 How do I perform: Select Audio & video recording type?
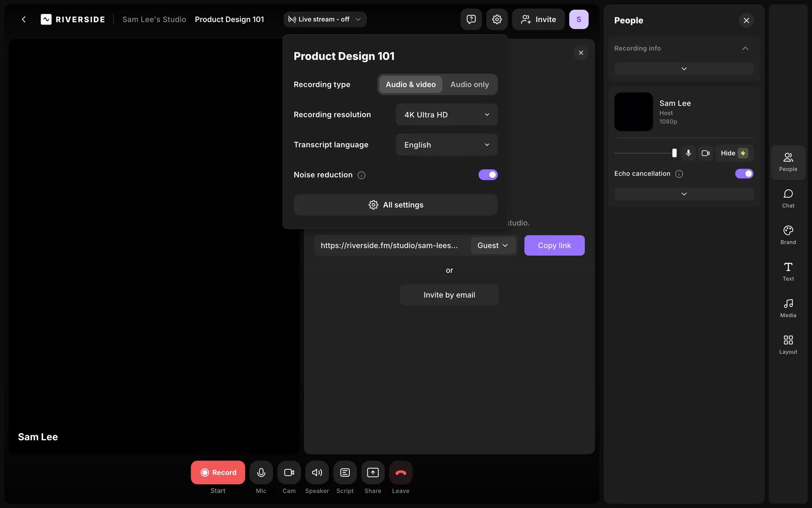pos(410,85)
